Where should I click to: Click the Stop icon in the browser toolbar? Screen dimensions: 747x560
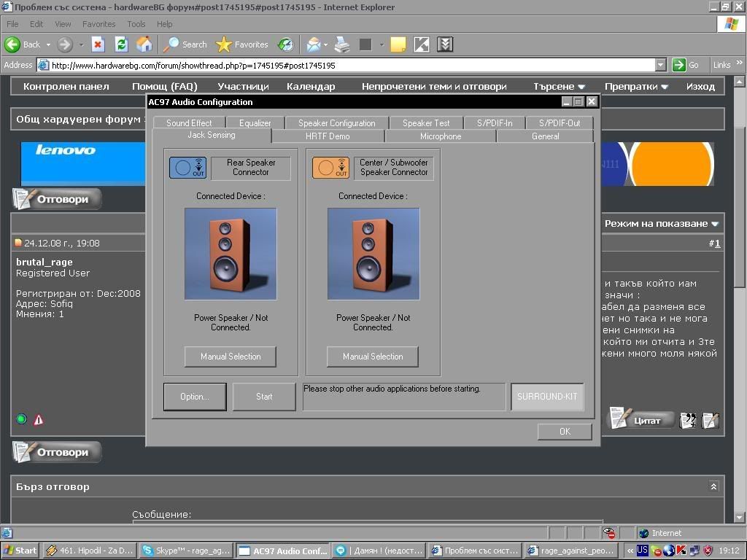(x=98, y=44)
